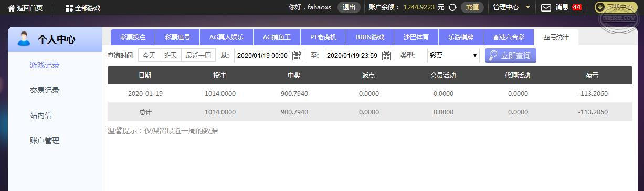
Task: Click the home icon beside 返回首页
Action: point(11,8)
